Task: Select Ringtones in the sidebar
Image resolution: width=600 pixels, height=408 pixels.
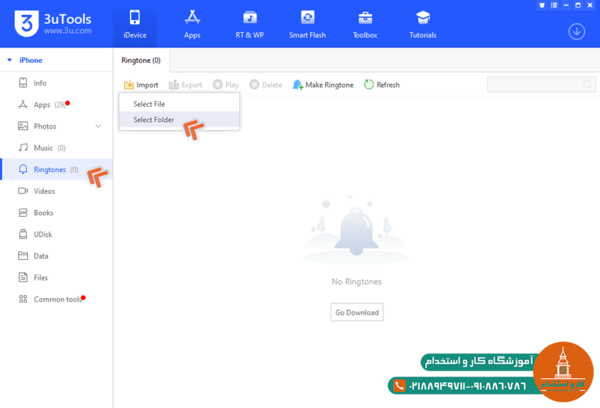Action: click(56, 169)
